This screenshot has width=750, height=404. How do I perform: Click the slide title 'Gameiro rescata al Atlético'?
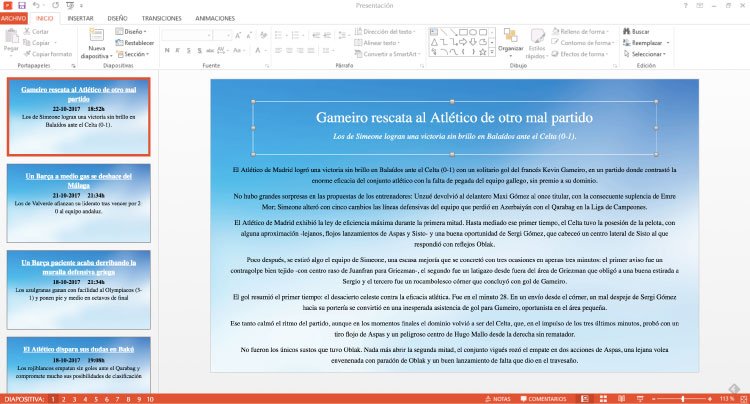[454, 118]
